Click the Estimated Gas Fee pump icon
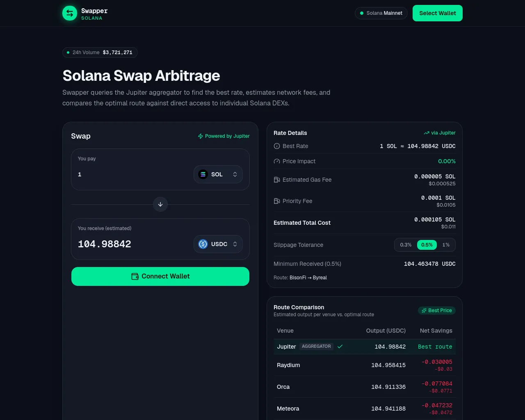Screen dimensions: 525x420 click(x=277, y=180)
